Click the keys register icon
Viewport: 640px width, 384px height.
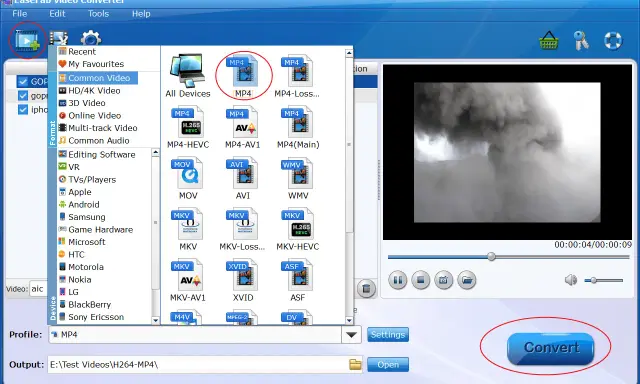click(x=581, y=40)
